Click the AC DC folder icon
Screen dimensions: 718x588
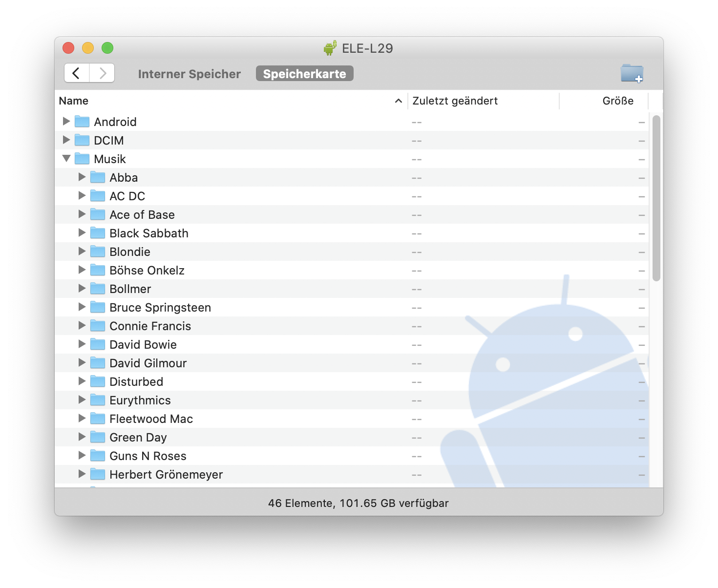click(x=98, y=195)
